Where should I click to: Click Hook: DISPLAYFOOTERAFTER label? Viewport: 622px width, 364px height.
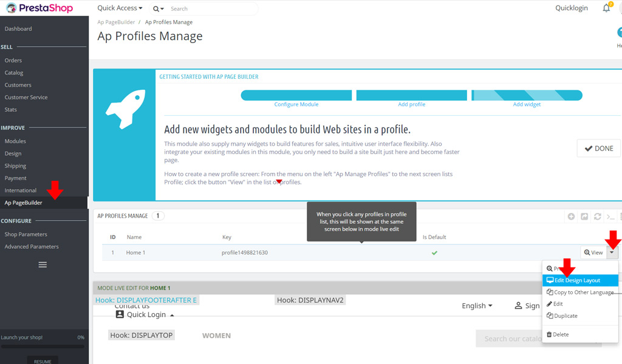[x=146, y=300]
